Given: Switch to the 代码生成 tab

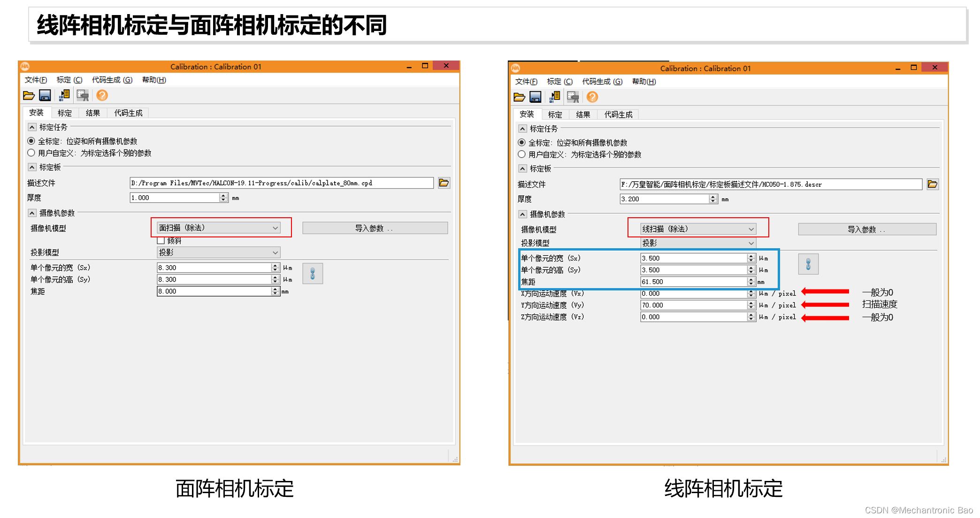Looking at the screenshot, I should [127, 113].
